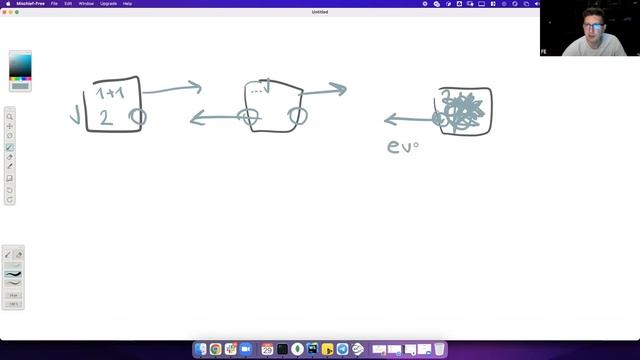Pick the thin top brush stroke preset
640x360 pixels.
tap(13, 265)
